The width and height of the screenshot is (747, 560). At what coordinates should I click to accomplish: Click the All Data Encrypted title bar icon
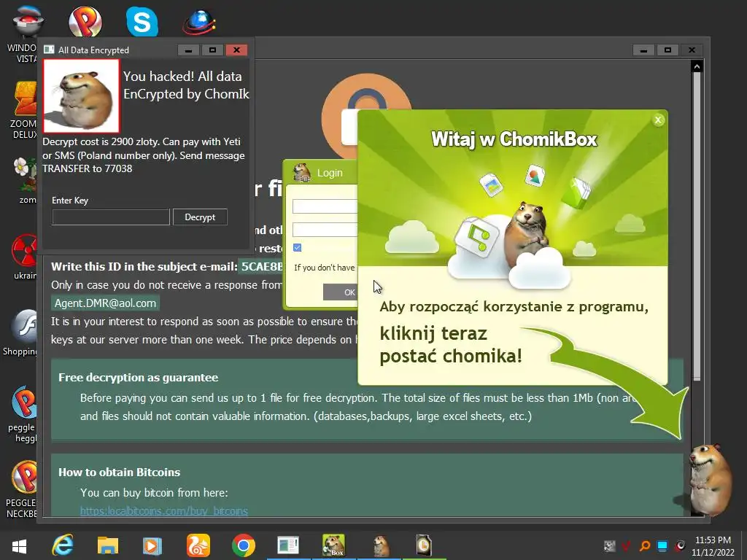point(49,50)
